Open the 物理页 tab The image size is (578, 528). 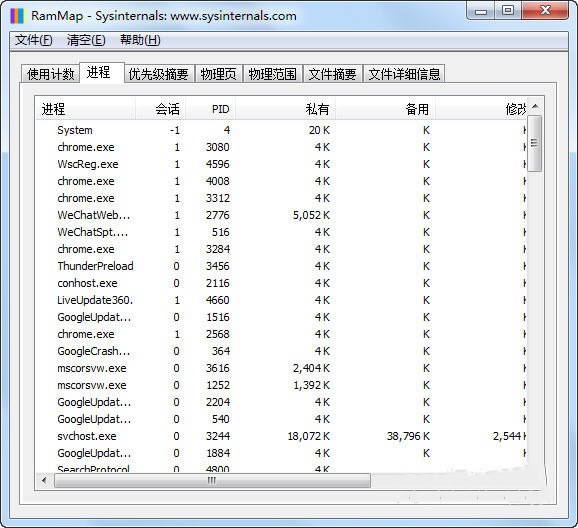point(219,74)
